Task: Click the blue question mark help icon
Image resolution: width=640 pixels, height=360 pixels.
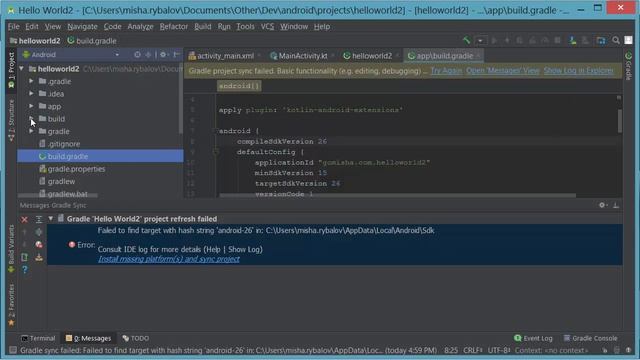Action: click(x=24, y=269)
